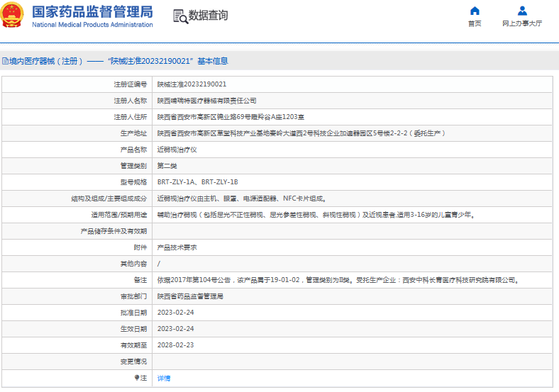Select the 注册人名称 company name value
559x392 pixels.
click(x=206, y=101)
